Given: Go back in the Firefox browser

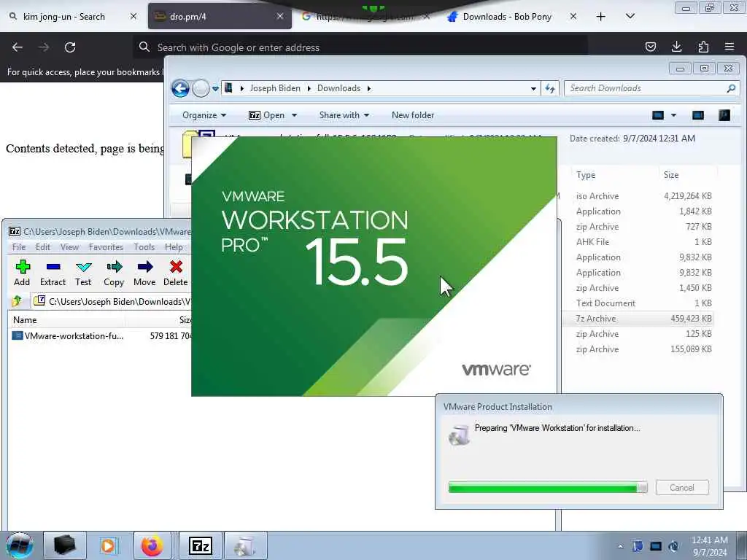Looking at the screenshot, I should click(x=18, y=47).
